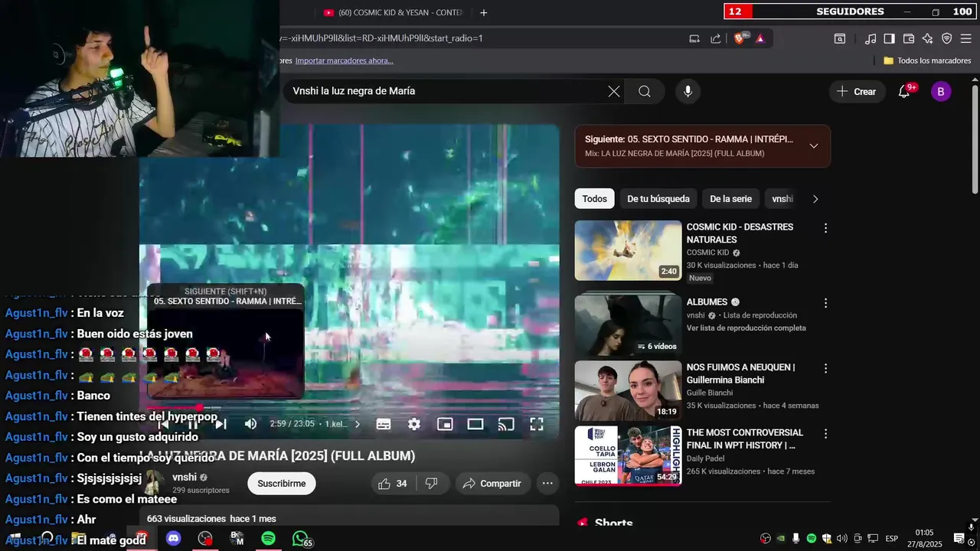The width and height of the screenshot is (980, 551).
Task: Toggle the browser sidebar panel
Action: tap(889, 38)
